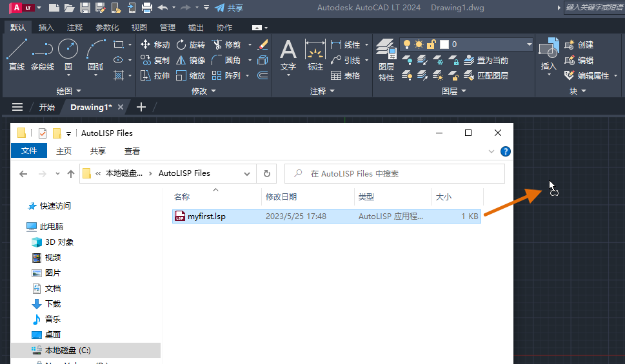Click the 复制 (Copy) tool

pos(155,60)
